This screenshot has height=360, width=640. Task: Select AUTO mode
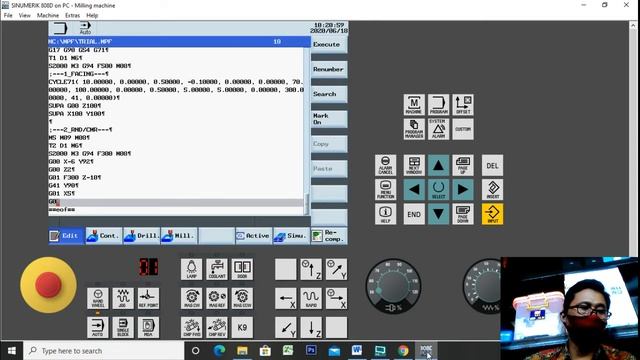98,327
